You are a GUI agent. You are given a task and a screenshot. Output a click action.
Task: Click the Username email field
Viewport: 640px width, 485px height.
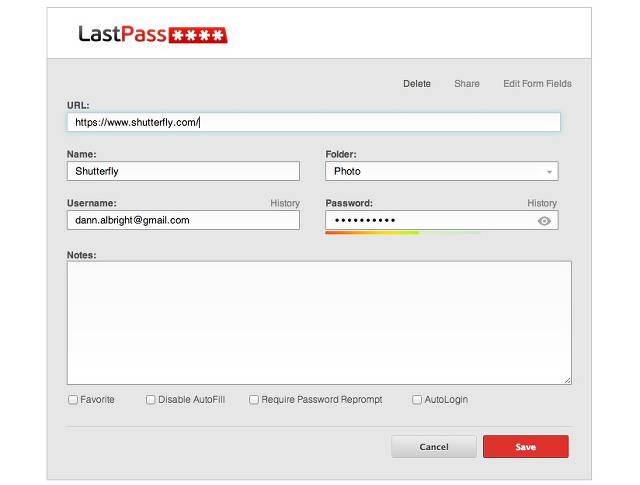183,220
